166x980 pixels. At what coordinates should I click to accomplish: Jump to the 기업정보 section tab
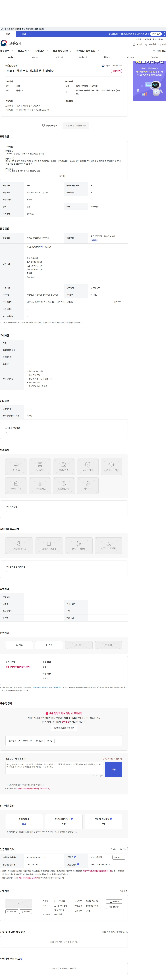point(130,57)
